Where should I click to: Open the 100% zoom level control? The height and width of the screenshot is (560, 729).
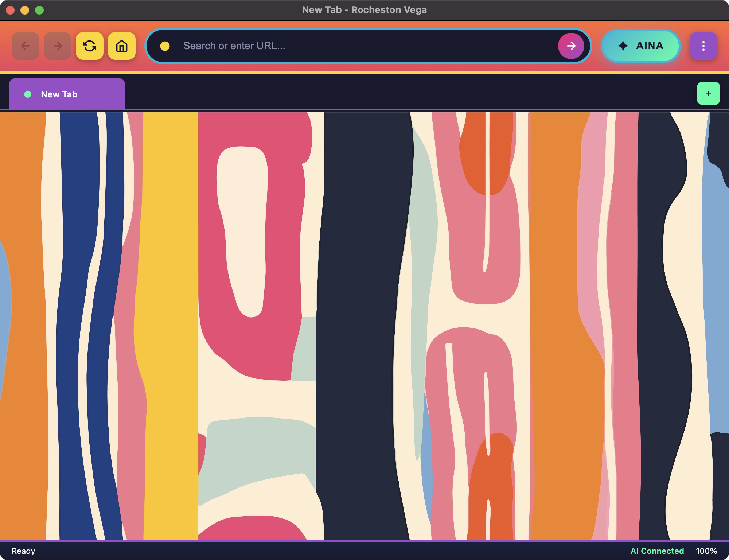click(706, 551)
